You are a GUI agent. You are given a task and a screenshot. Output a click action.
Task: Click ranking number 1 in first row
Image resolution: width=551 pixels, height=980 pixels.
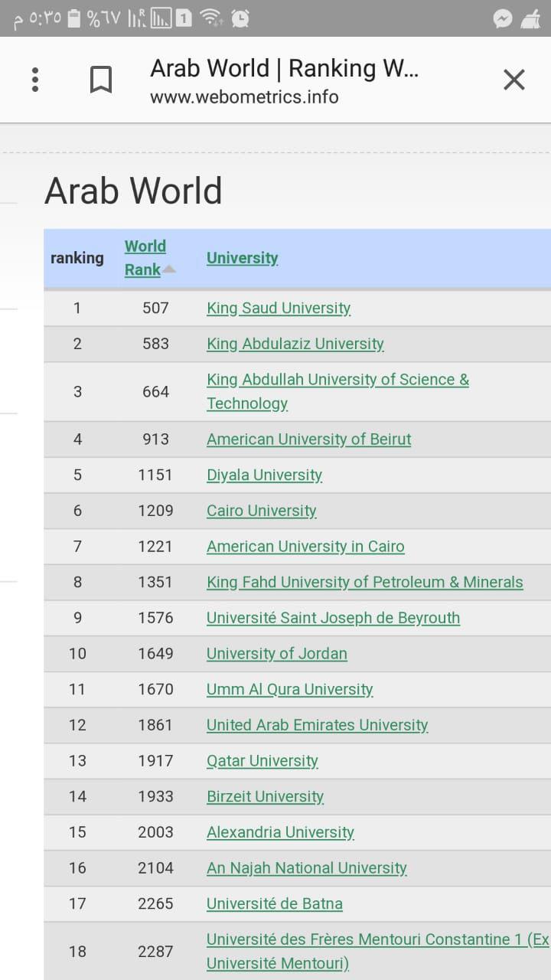77,309
